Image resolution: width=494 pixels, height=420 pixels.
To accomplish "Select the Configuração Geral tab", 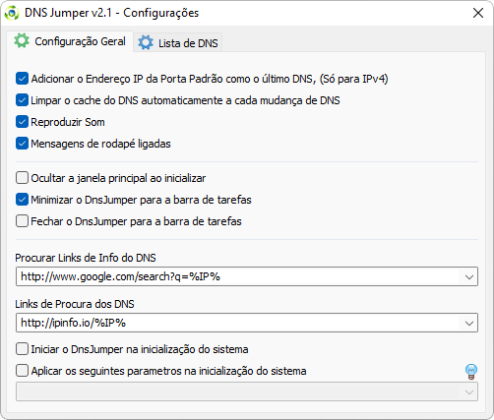I will [x=70, y=41].
